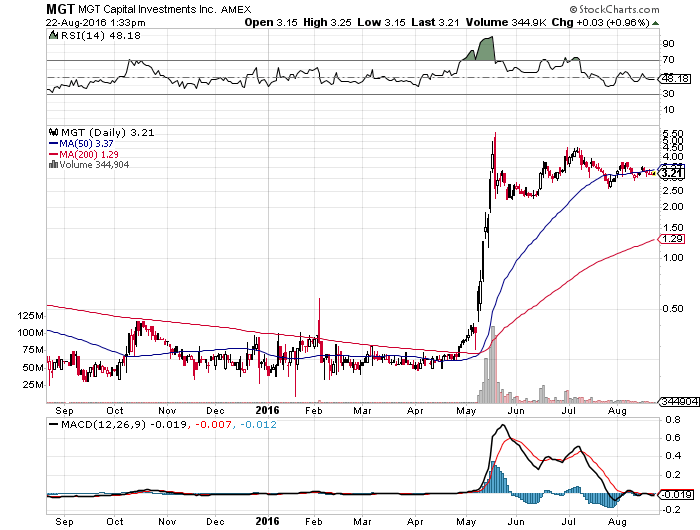This screenshot has height=530, width=700.
Task: Click the 100M volume axis label
Action: (x=30, y=333)
